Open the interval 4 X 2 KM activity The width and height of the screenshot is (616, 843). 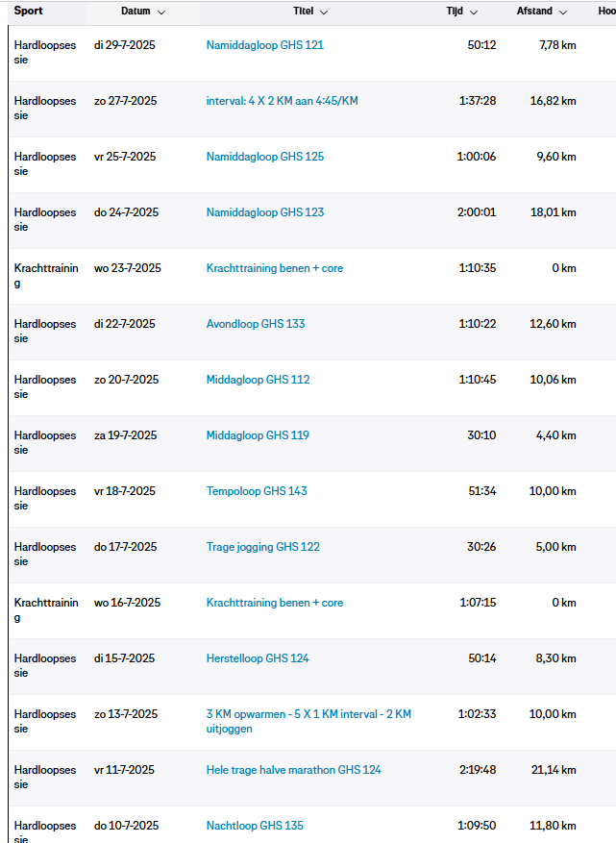(282, 101)
